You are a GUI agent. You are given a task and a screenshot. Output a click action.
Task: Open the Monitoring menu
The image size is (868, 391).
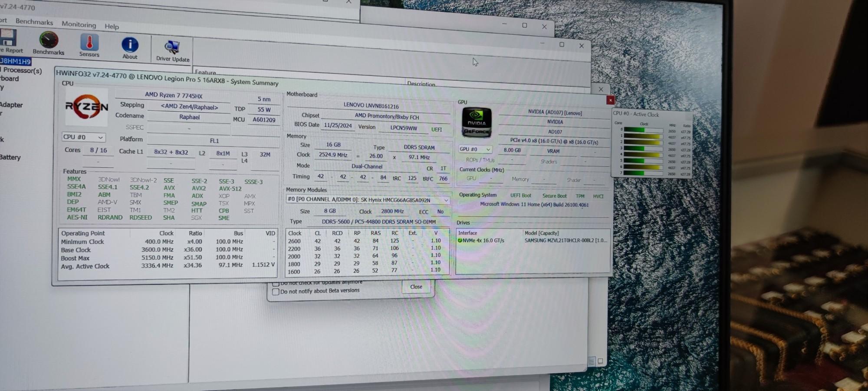tap(79, 24)
